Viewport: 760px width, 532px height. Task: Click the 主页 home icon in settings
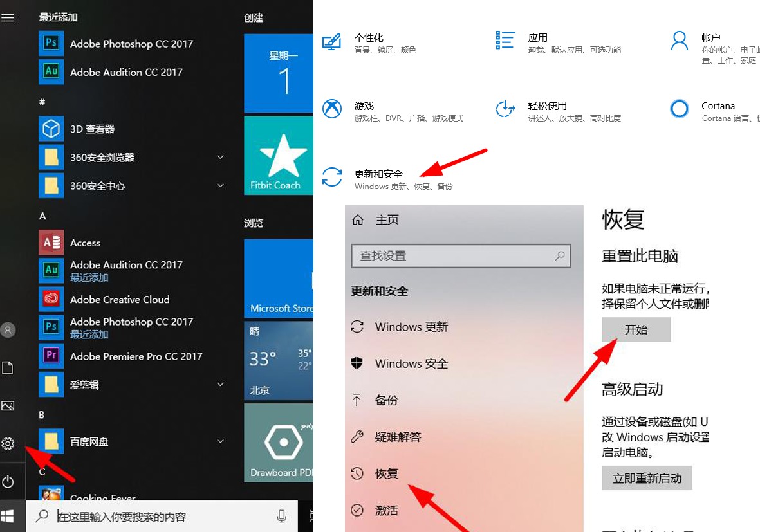[x=358, y=219]
